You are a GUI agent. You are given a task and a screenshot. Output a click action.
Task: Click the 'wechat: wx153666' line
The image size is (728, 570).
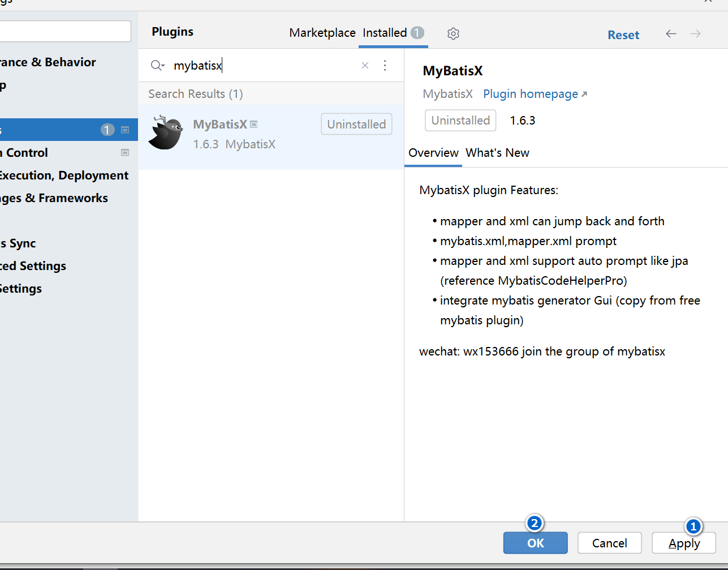pyautogui.click(x=542, y=352)
